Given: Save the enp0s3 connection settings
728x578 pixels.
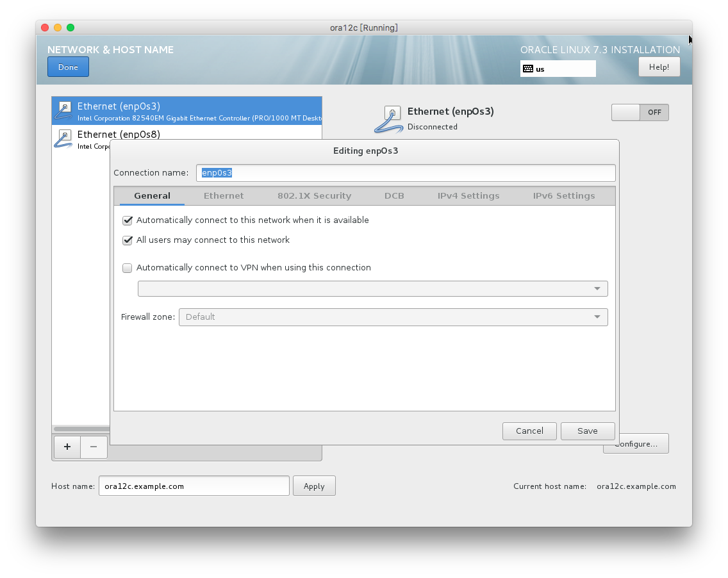Looking at the screenshot, I should [x=587, y=431].
